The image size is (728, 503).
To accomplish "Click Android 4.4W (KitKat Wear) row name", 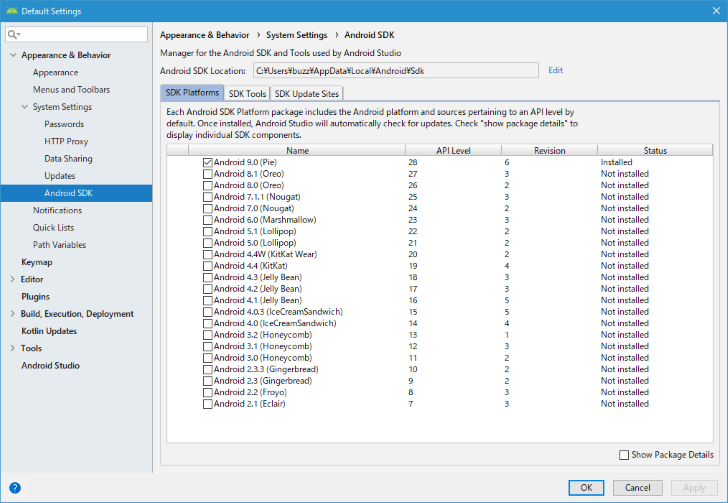I will (x=265, y=255).
